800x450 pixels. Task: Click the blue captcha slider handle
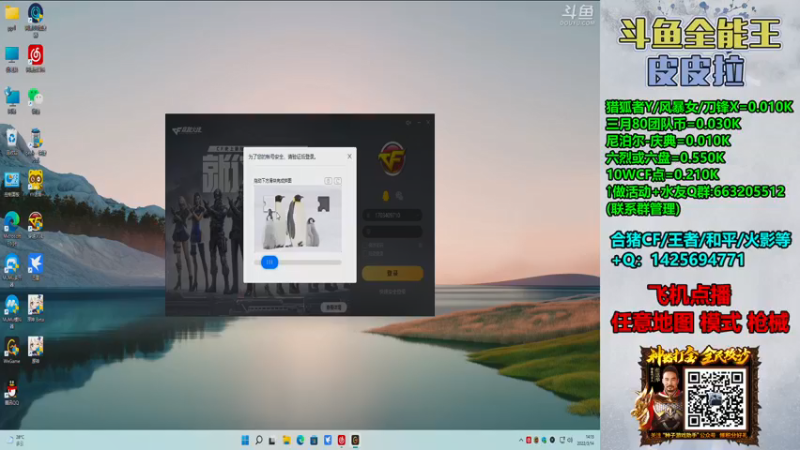269,262
